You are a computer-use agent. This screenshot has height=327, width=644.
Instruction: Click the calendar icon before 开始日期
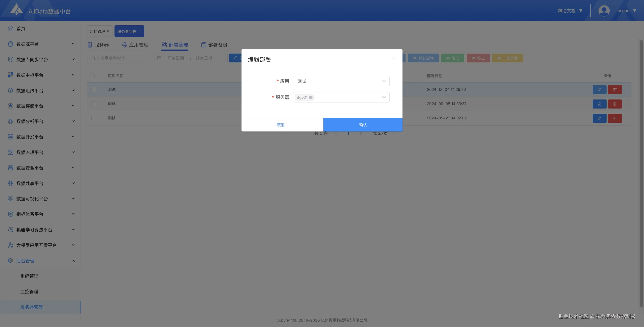pos(159,58)
